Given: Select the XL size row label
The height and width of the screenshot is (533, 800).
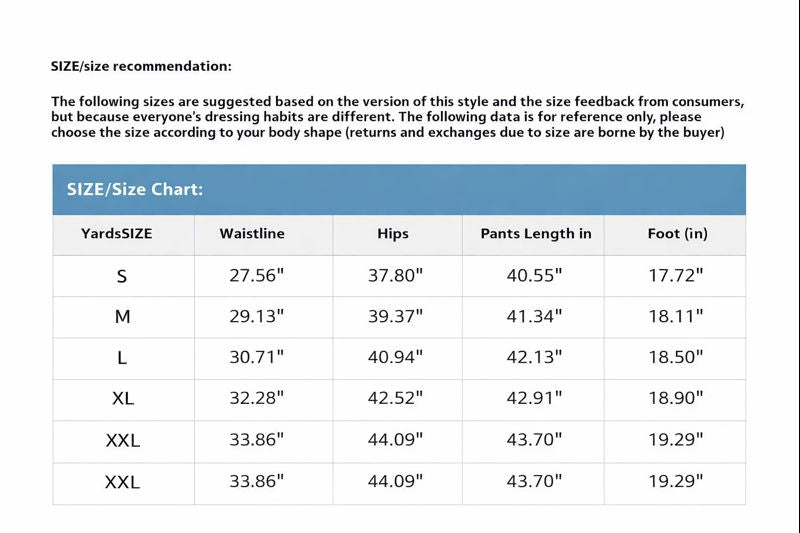Looking at the screenshot, I should click(122, 398).
